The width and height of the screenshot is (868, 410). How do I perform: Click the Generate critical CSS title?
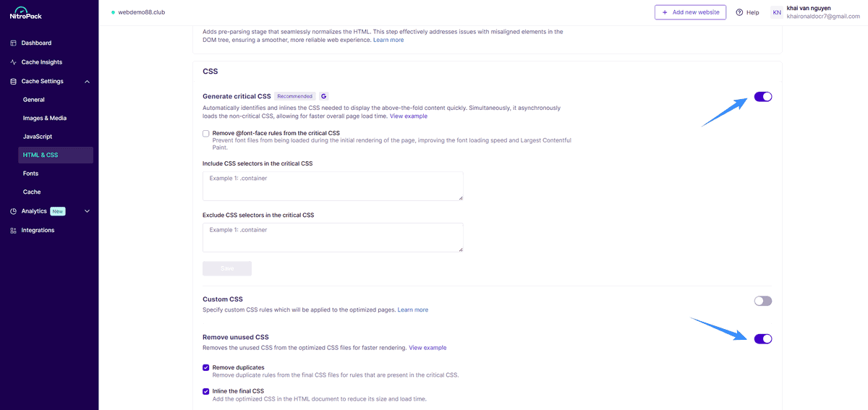[237, 96]
